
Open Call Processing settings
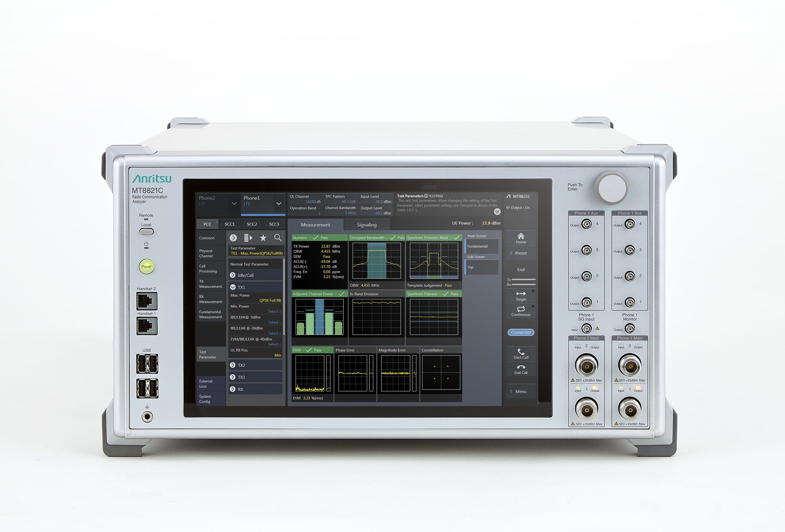tap(211, 268)
